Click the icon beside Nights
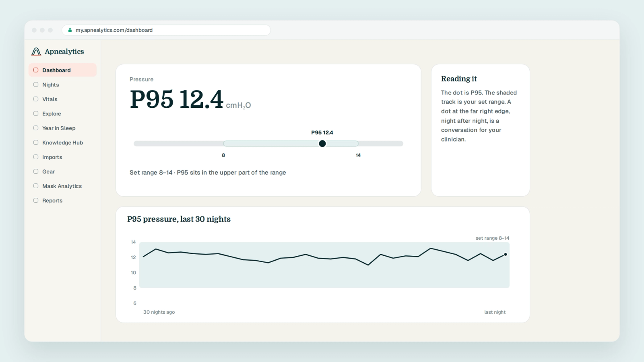Image resolution: width=644 pixels, height=362 pixels. 36,84
